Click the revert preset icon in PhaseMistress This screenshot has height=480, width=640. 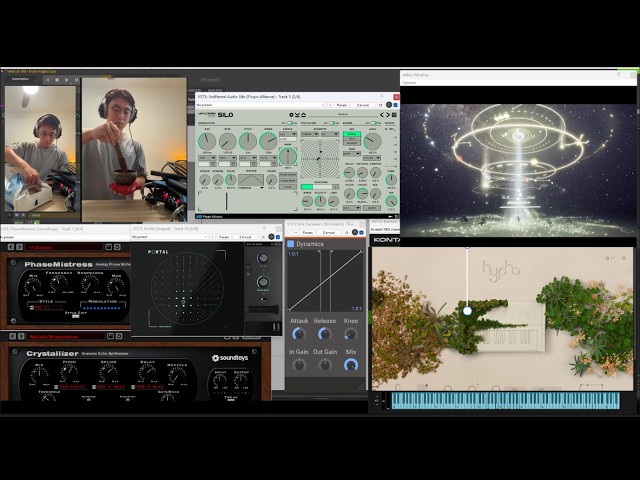coord(117,247)
